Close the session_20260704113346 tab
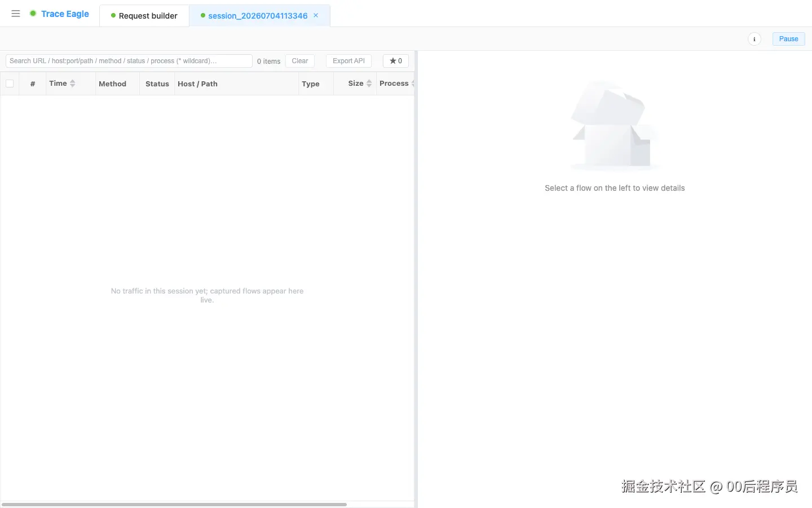812x508 pixels. pos(316,15)
